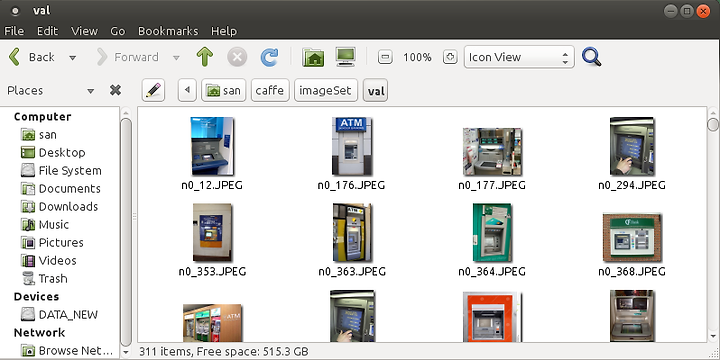Screen dimensions: 720x360
Task: Open Forward history dropdown arrow
Action: coord(176,58)
